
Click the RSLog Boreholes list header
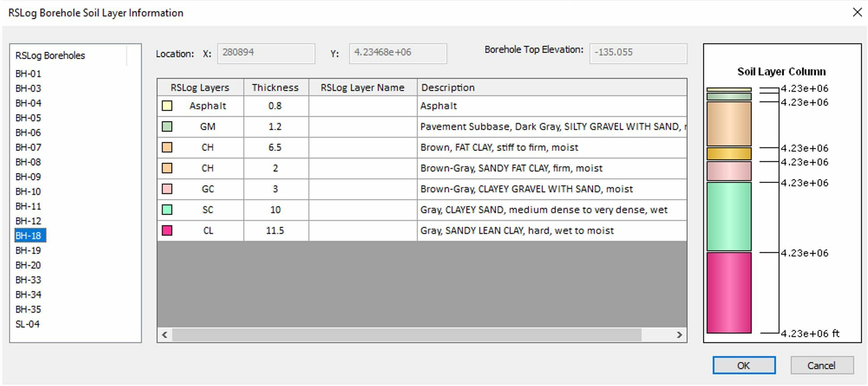click(69, 55)
